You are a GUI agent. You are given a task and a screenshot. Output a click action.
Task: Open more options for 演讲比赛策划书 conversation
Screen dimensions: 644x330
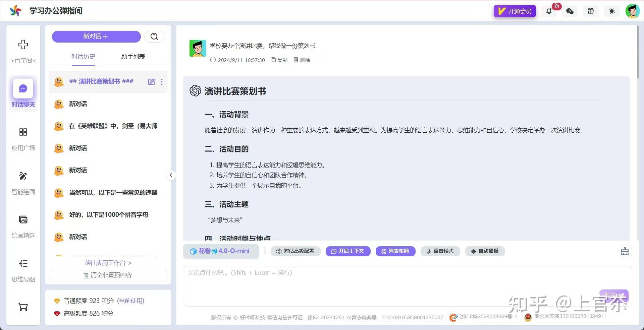pos(162,82)
